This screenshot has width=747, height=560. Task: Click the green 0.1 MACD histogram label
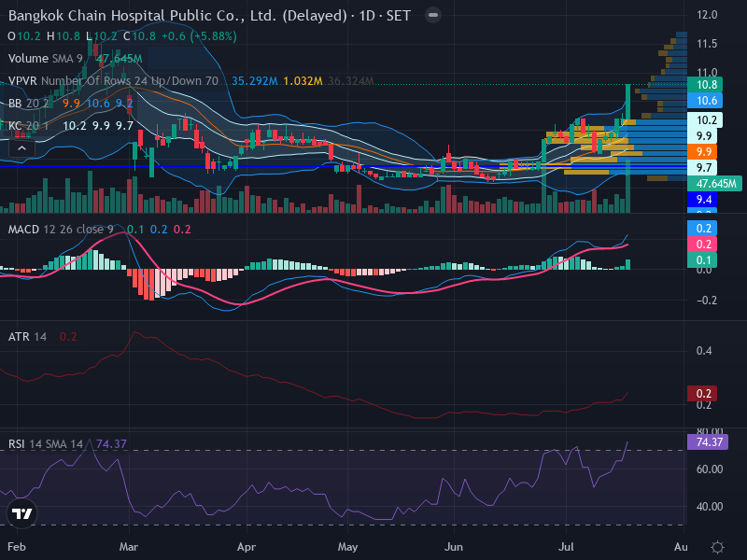coord(702,260)
